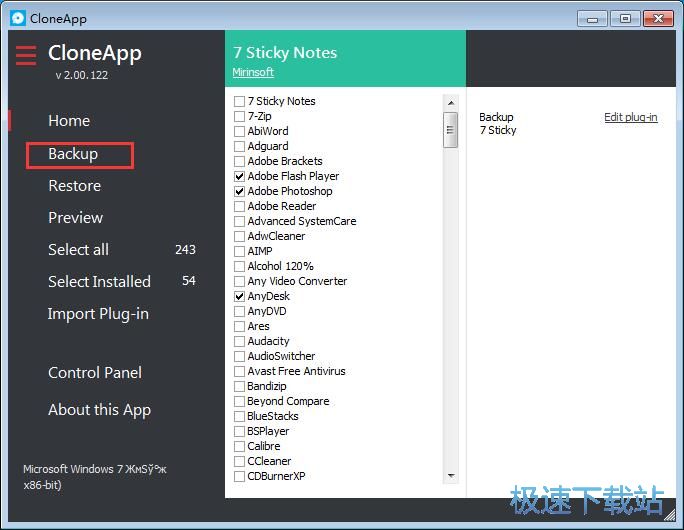Click the scrollbar up arrow in app list

point(451,102)
